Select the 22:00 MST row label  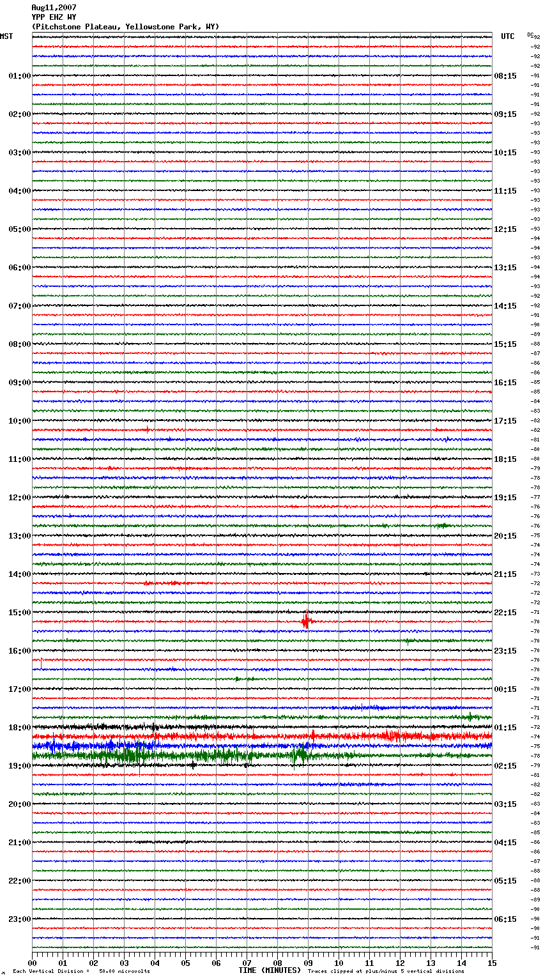[20, 881]
